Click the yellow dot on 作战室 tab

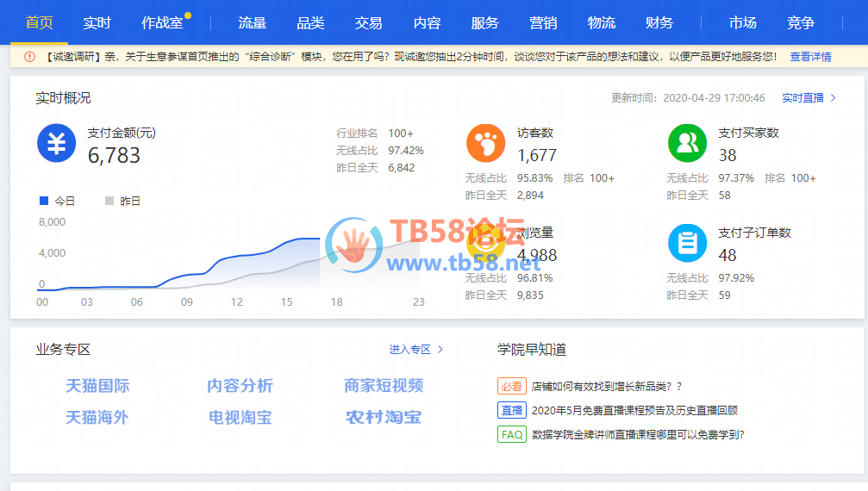188,16
